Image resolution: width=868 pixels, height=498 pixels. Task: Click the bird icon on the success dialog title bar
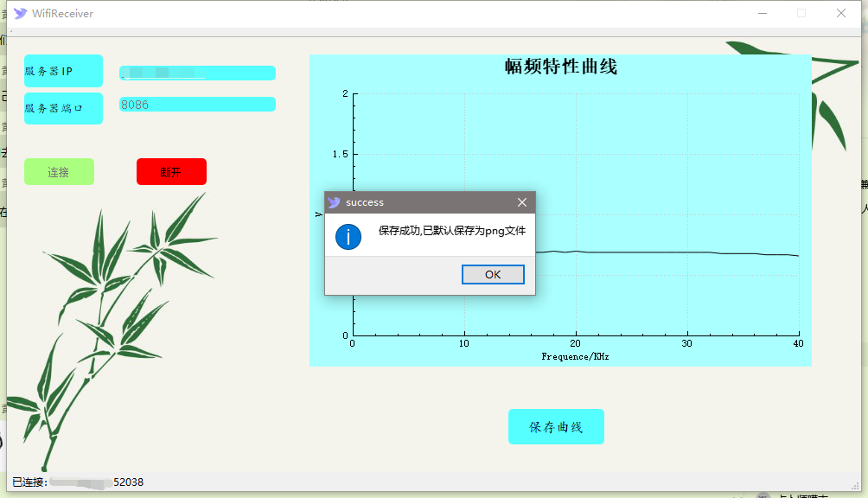pos(334,201)
